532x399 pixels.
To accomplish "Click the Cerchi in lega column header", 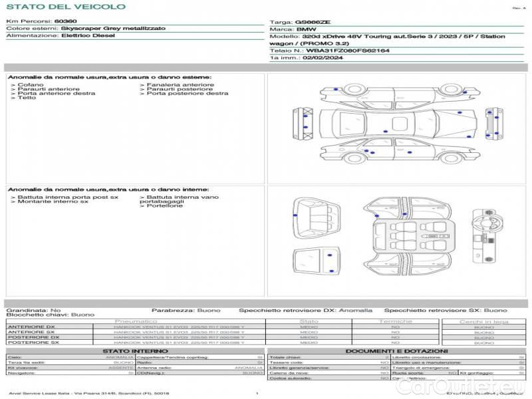I will (483, 322).
